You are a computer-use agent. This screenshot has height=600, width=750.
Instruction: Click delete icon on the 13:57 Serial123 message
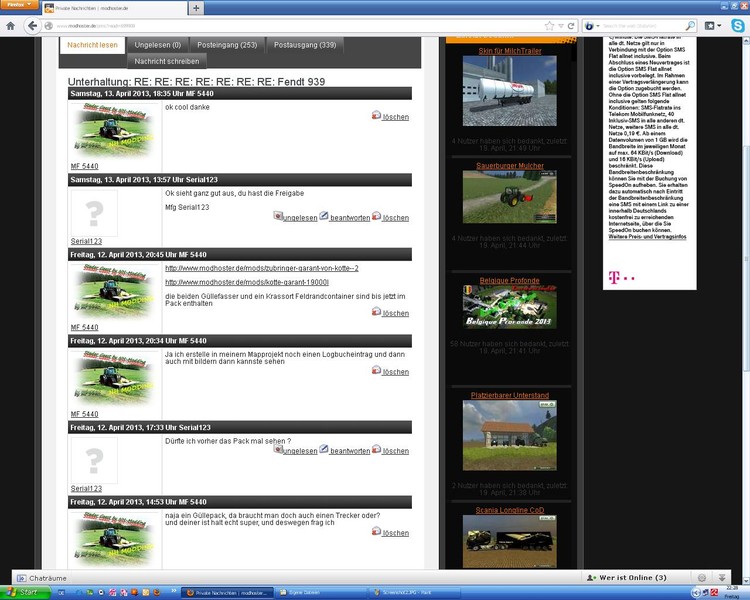[376, 216]
